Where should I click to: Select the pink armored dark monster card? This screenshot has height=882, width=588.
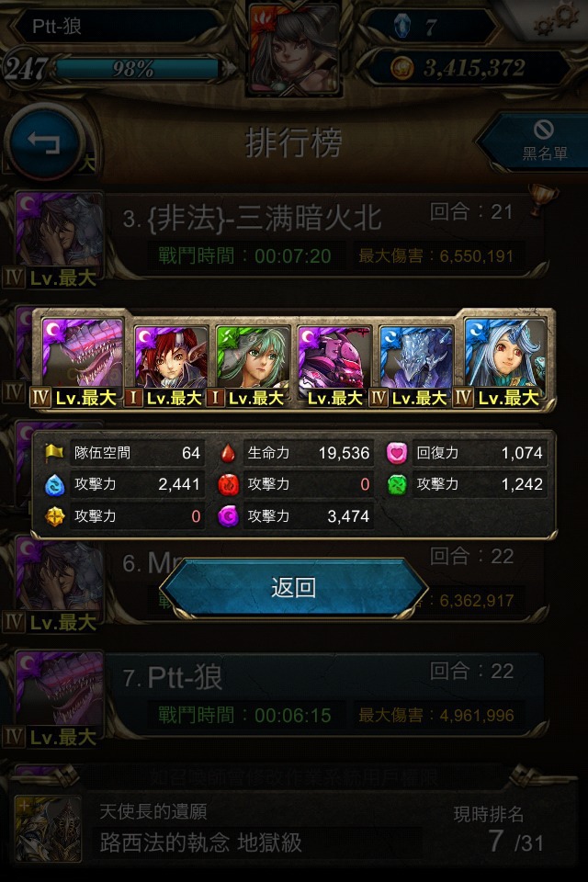click(x=334, y=362)
